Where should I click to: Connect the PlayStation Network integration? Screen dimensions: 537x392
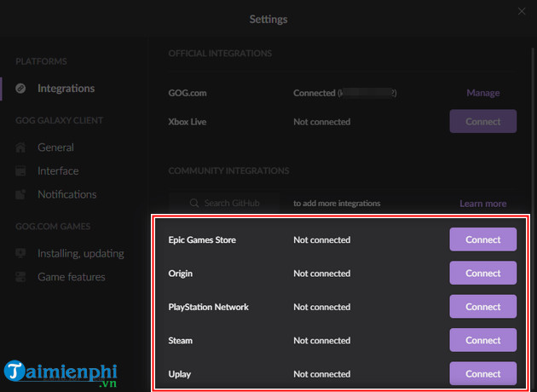point(483,307)
